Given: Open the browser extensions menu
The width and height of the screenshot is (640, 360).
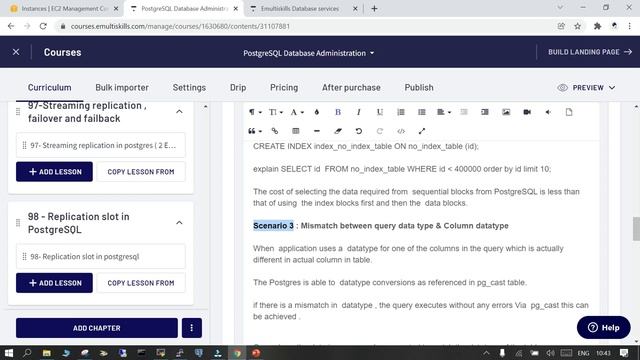Looking at the screenshot, I should 598,26.
